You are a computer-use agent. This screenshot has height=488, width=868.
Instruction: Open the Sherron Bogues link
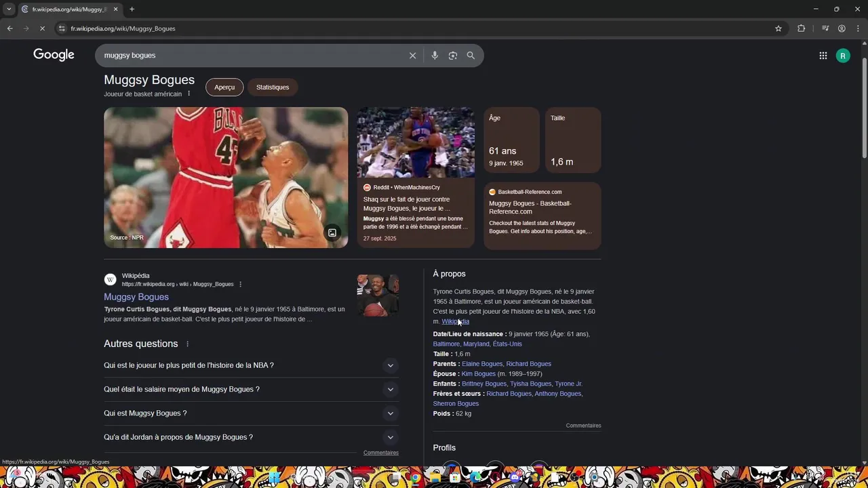[x=456, y=403]
